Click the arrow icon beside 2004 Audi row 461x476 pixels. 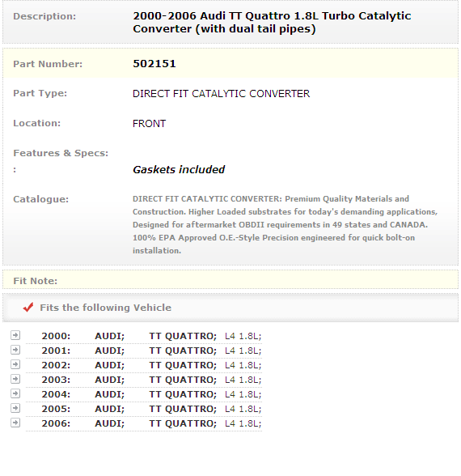click(x=15, y=393)
